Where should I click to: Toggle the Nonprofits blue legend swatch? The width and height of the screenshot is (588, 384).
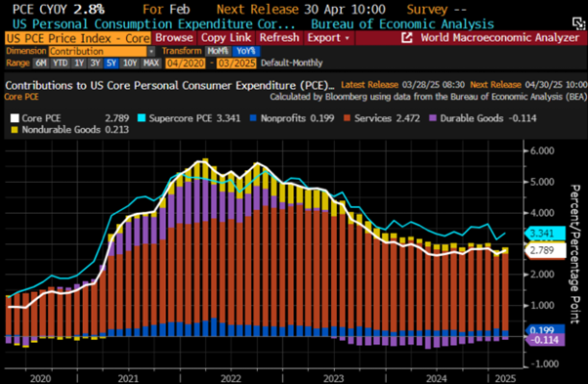(x=253, y=118)
